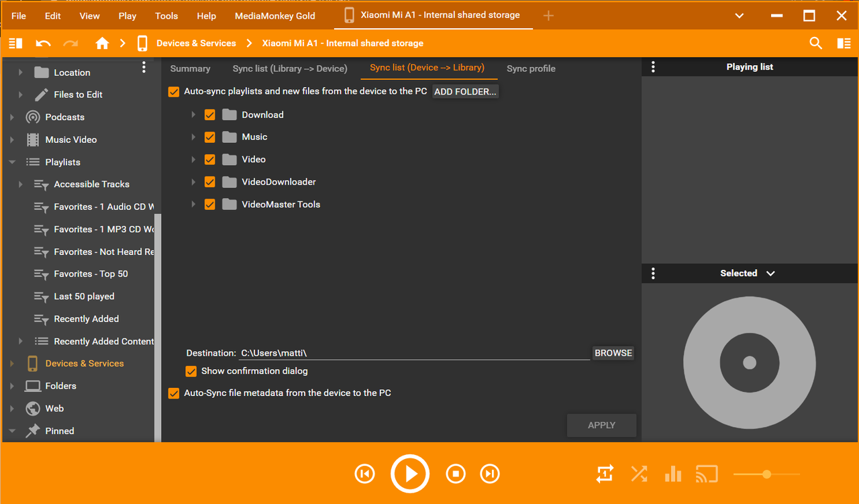Open the Tools menu

166,15
